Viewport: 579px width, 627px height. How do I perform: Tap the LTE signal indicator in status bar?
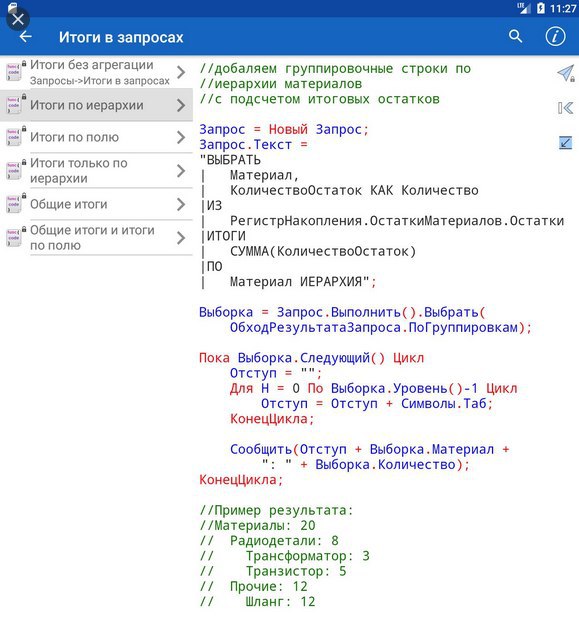tap(523, 8)
